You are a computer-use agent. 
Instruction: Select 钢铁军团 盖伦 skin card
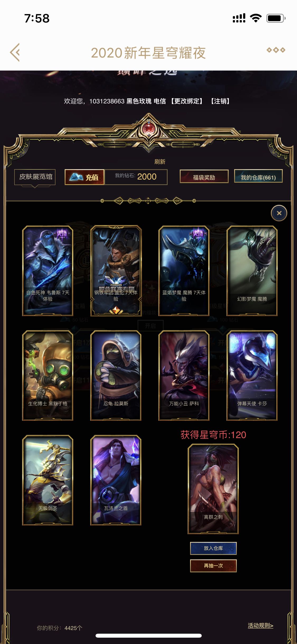pos(116,271)
